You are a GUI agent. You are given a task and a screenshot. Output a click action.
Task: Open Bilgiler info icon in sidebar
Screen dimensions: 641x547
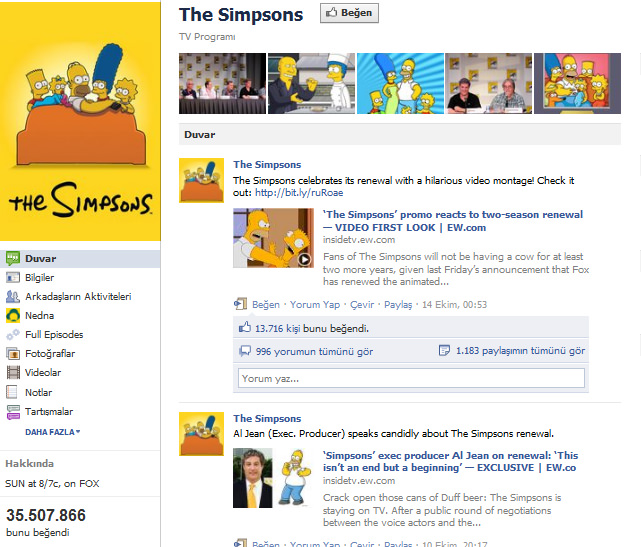tap(13, 278)
